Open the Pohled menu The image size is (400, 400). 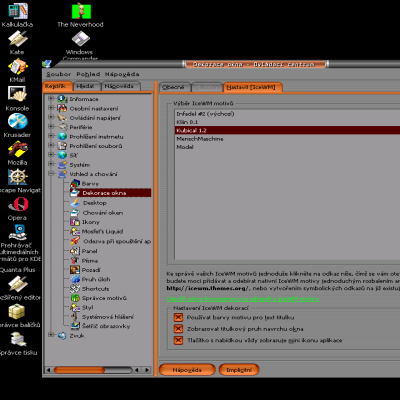tap(88, 74)
